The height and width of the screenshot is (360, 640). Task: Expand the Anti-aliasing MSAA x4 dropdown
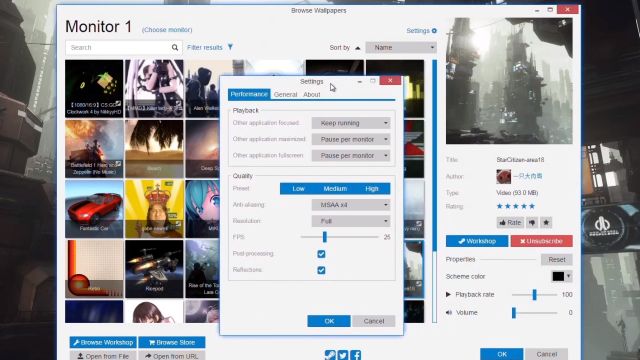click(x=351, y=205)
